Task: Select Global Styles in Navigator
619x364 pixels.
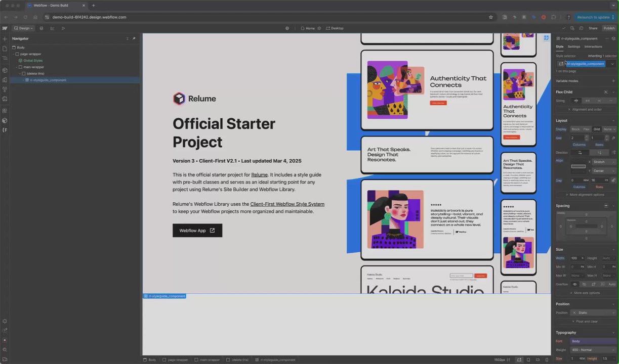Action: (33, 61)
